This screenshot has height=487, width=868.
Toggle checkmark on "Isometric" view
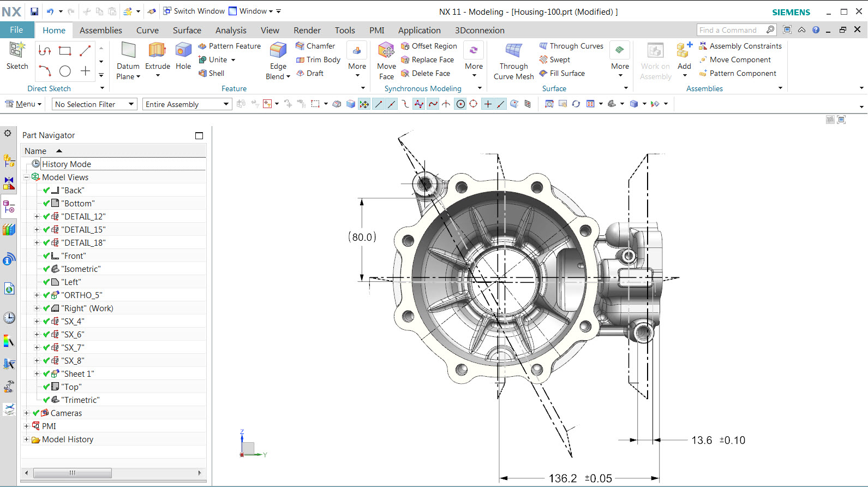point(46,269)
